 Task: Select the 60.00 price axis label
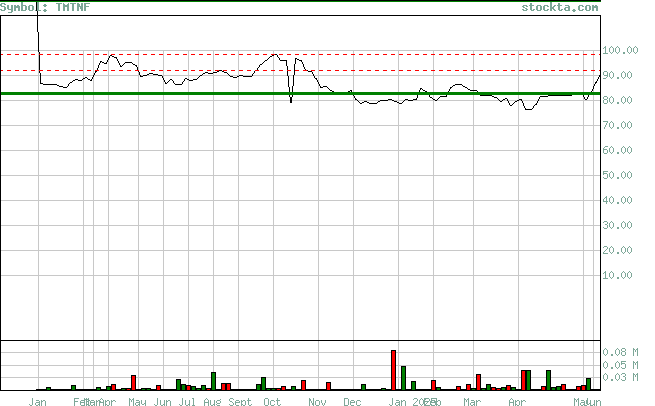coord(617,150)
